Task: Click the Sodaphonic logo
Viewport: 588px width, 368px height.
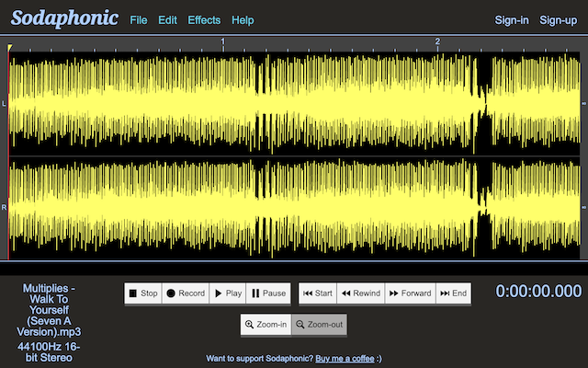Action: point(64,18)
